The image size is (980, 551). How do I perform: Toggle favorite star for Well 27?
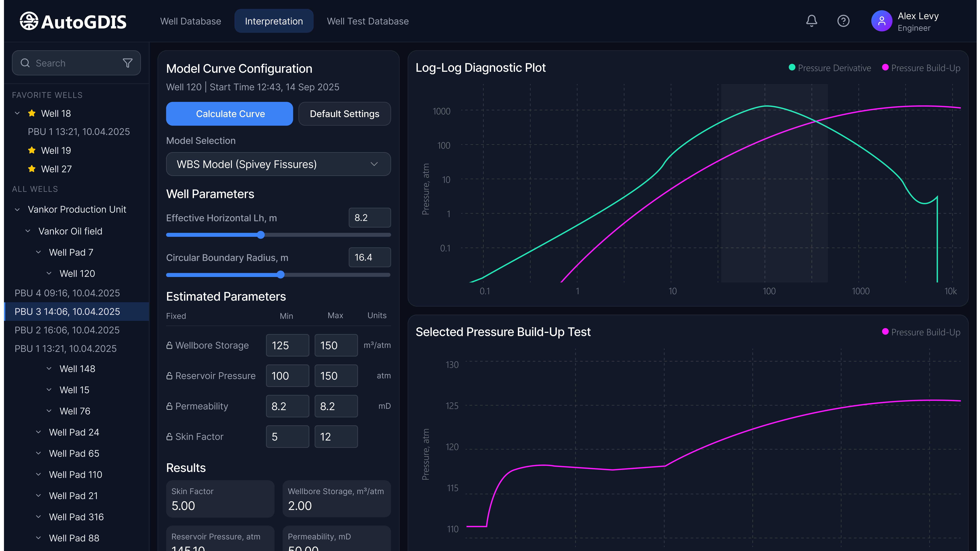32,169
